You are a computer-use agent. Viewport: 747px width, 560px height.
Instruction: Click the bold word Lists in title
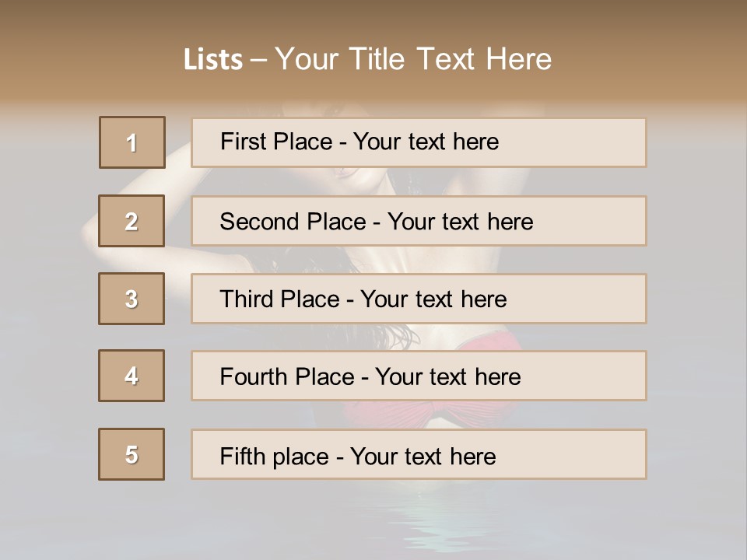pyautogui.click(x=212, y=59)
